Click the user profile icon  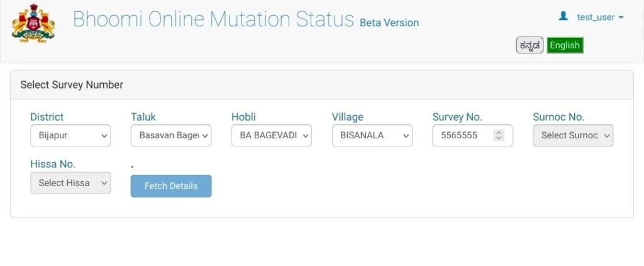pyautogui.click(x=563, y=16)
